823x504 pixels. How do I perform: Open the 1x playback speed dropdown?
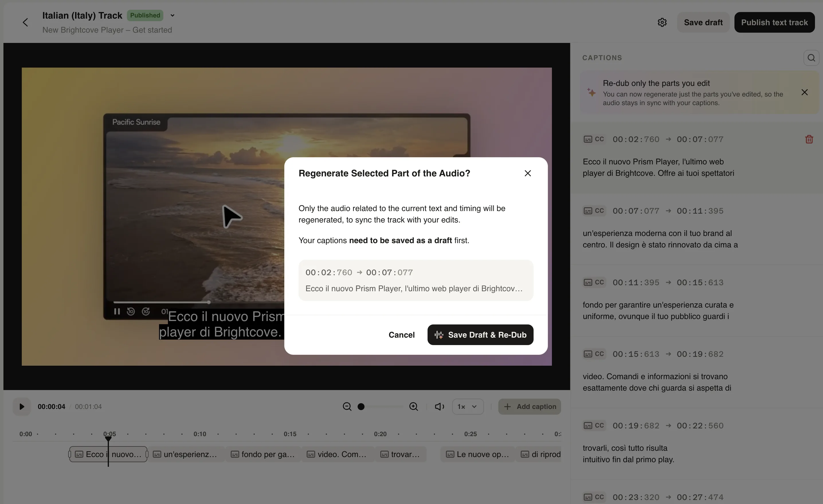point(468,407)
